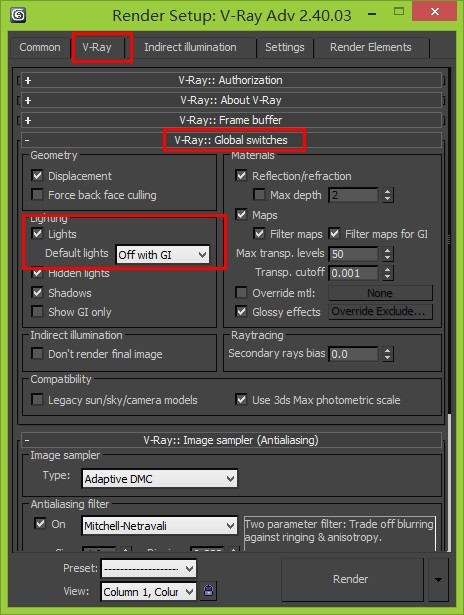Click the Transp. cutoff spinner

tap(388, 273)
